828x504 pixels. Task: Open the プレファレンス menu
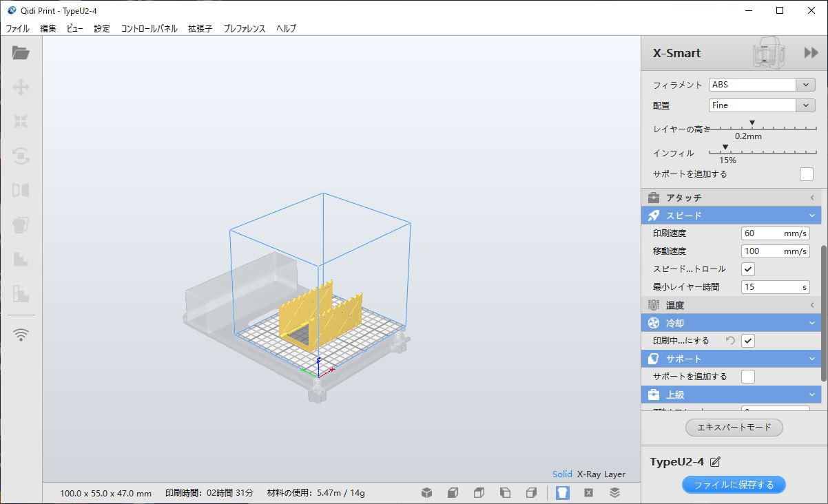244,28
